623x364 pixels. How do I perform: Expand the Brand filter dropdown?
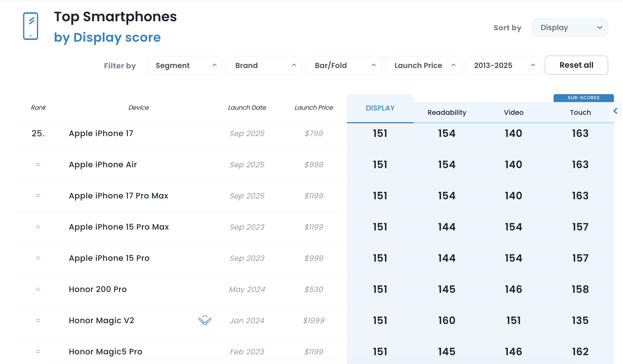point(264,65)
